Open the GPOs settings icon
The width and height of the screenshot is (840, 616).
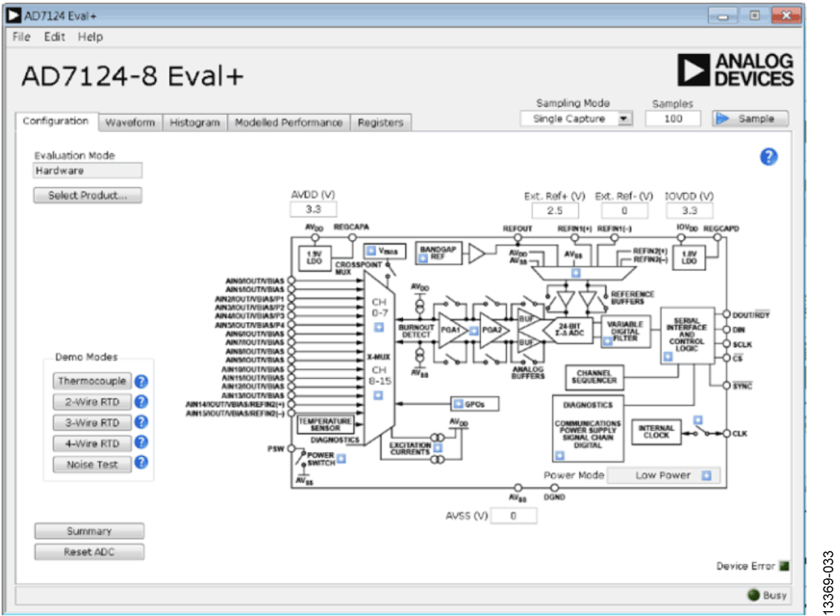(458, 404)
